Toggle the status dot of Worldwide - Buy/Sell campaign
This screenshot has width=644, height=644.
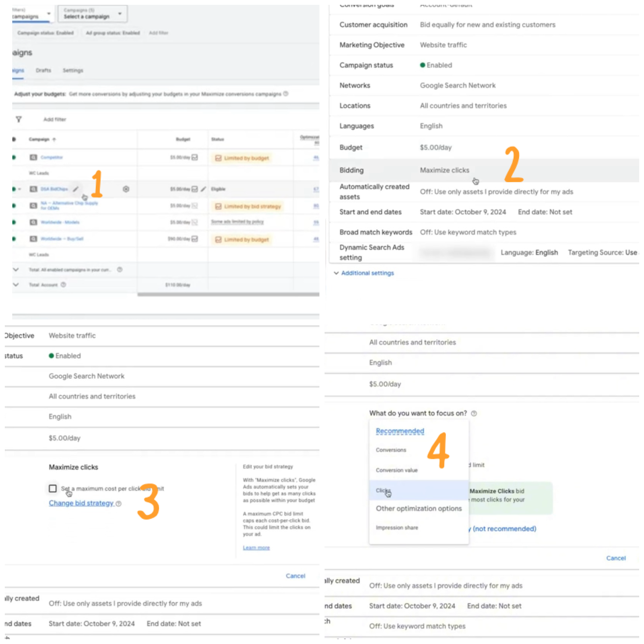coord(14,239)
